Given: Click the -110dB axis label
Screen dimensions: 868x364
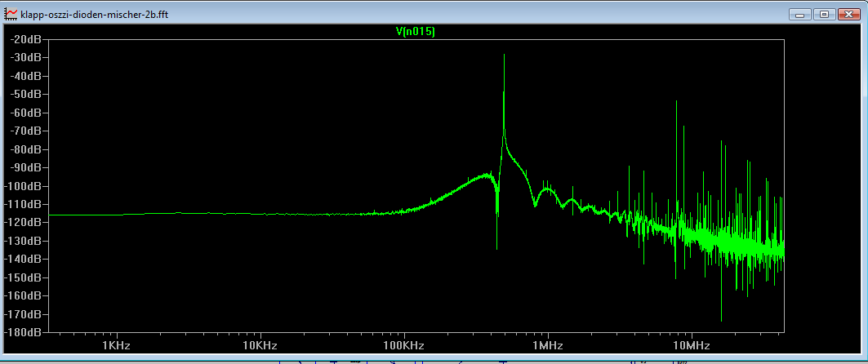Looking at the screenshot, I should click(x=23, y=204).
